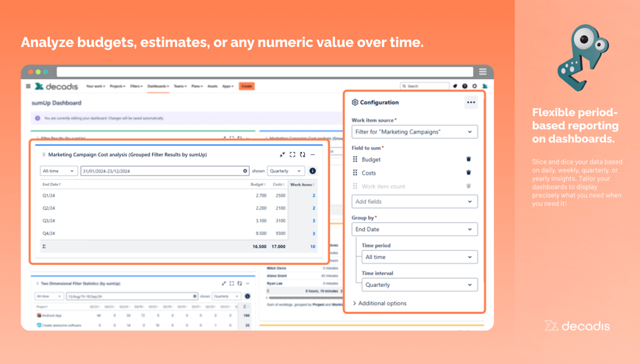Click the browser address bar
Screen dimensions: 640x364
tap(265, 72)
